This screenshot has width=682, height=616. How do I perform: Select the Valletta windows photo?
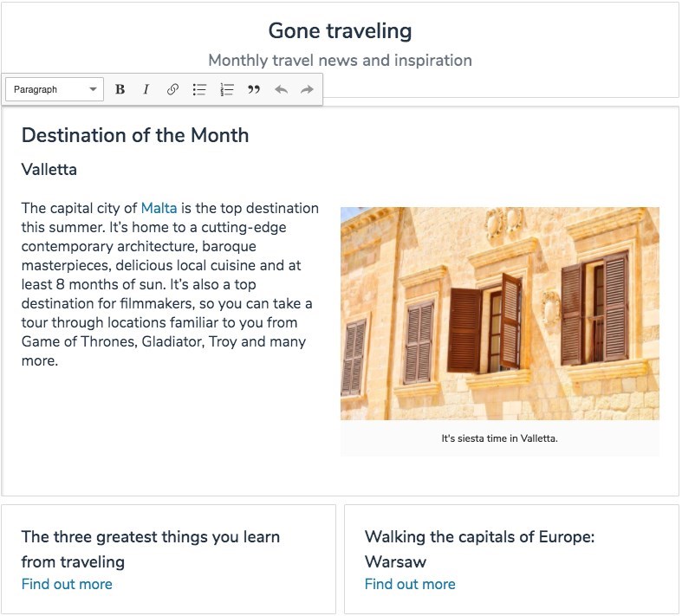[499, 313]
